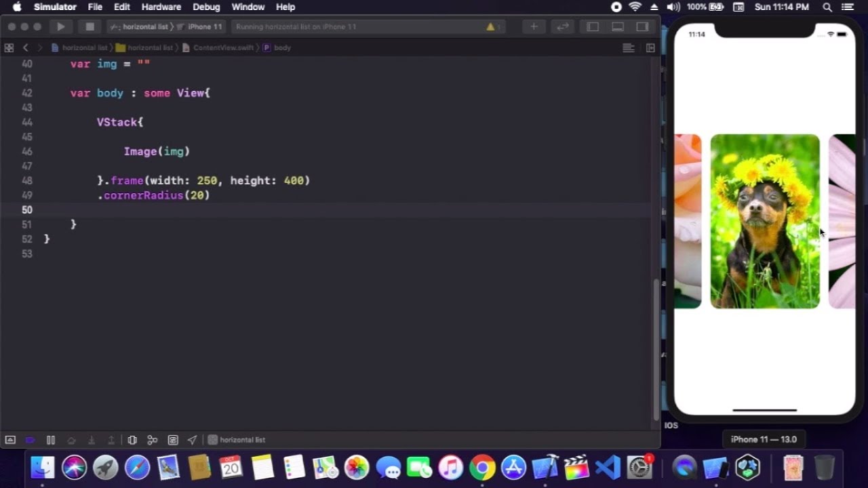Tap the dog photo card in the simulator
Screen dimensions: 868x488
[x=765, y=222]
